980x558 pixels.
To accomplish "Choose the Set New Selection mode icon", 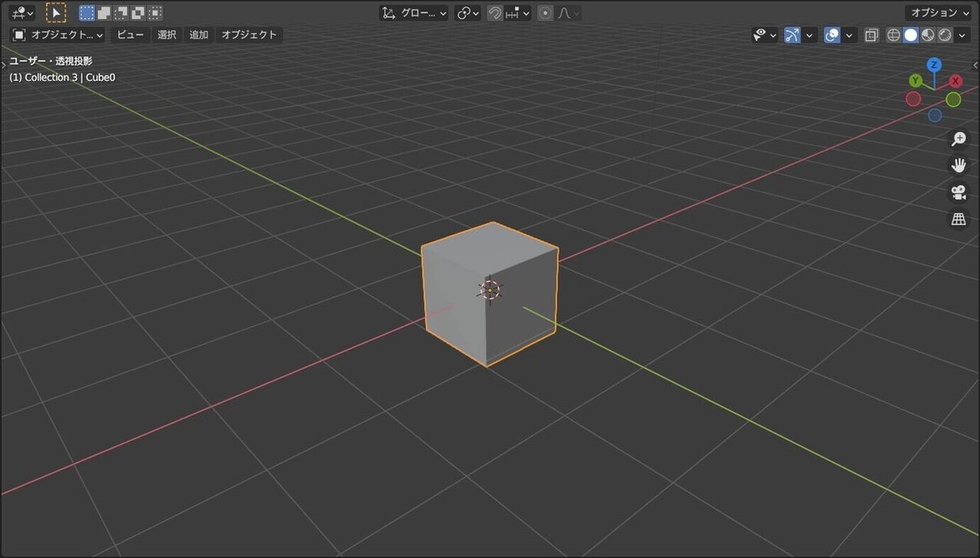I will pos(87,13).
